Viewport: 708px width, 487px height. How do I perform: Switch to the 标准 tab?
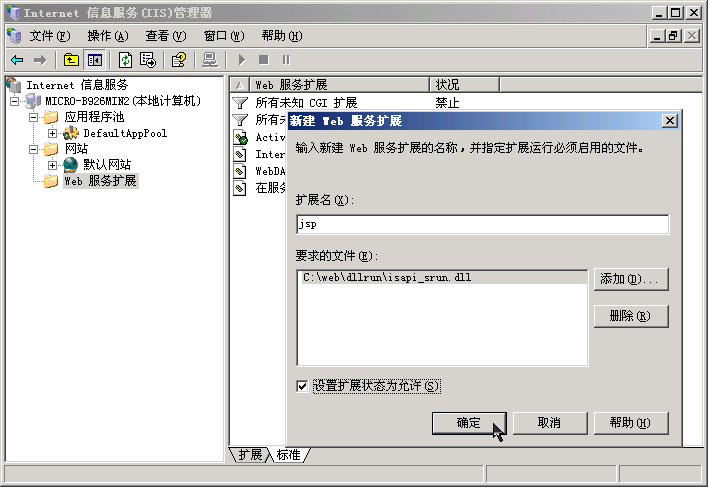tap(289, 455)
